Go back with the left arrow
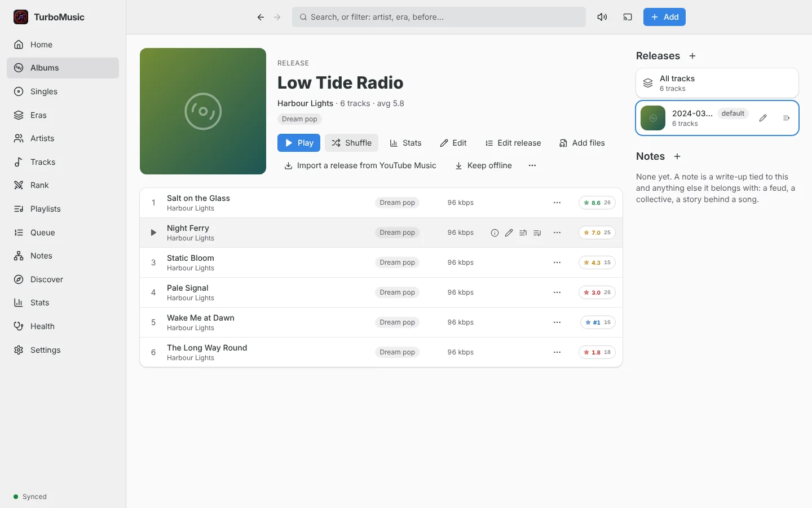 point(261,17)
